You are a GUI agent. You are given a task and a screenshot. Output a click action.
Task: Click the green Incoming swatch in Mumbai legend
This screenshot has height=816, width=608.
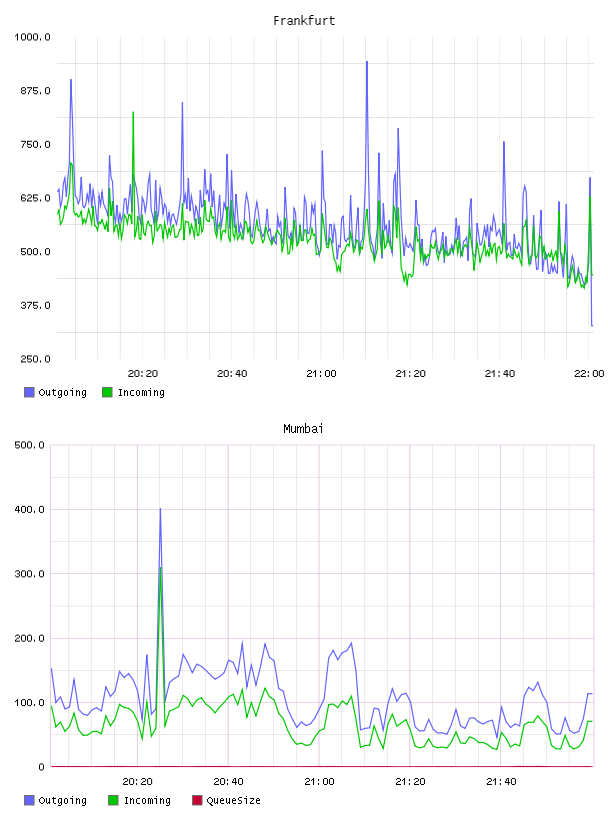tap(113, 800)
